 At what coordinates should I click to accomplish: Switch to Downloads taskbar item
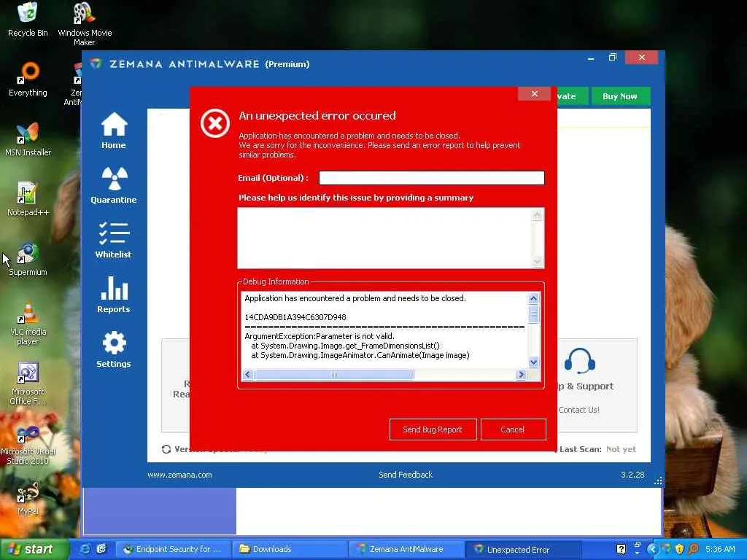click(x=290, y=550)
